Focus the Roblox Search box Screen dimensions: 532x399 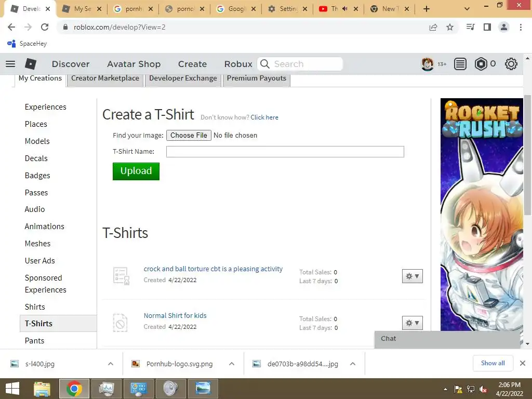(x=300, y=64)
